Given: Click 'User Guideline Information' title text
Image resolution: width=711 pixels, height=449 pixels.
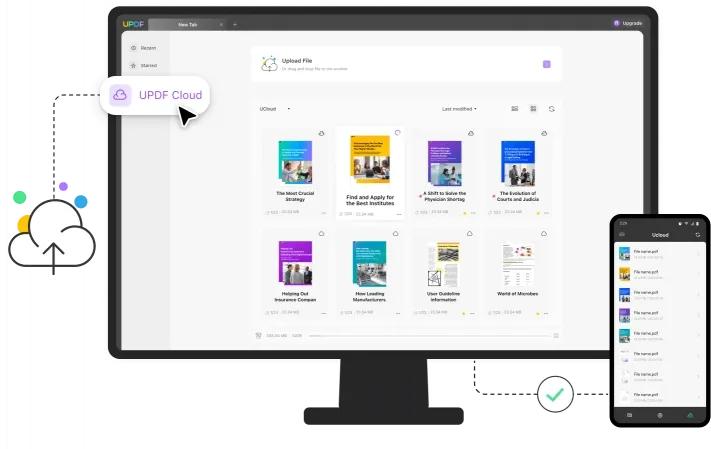Looking at the screenshot, I should click(x=443, y=297).
